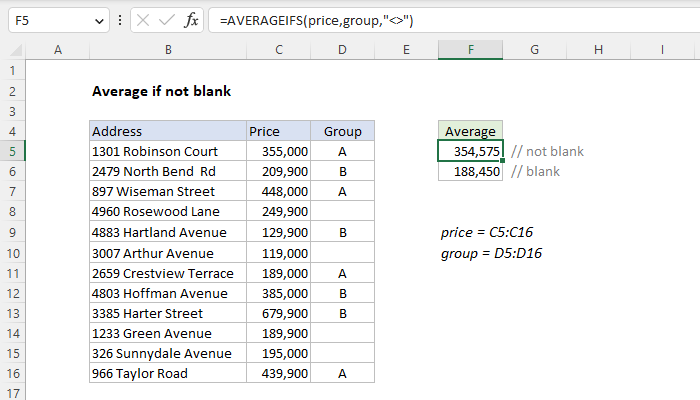Select cell '2659 Crestview Terrace'
This screenshot has width=700, height=400.
point(168,273)
